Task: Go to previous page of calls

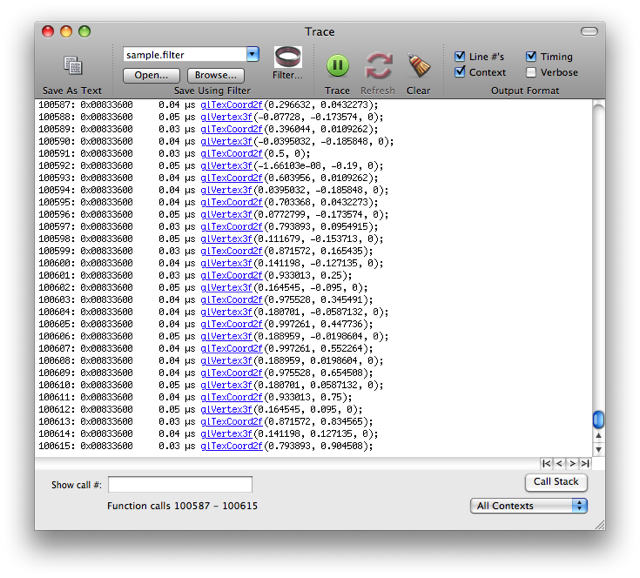Action: [559, 463]
